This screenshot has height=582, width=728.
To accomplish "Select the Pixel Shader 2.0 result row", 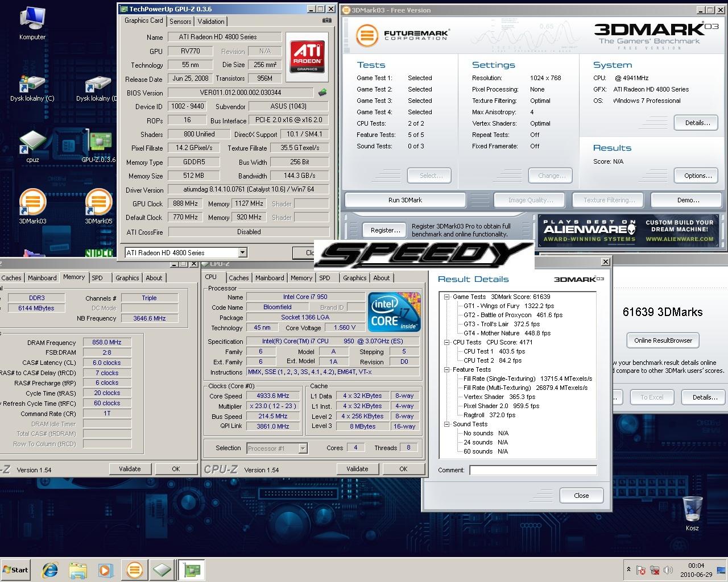I will (501, 406).
